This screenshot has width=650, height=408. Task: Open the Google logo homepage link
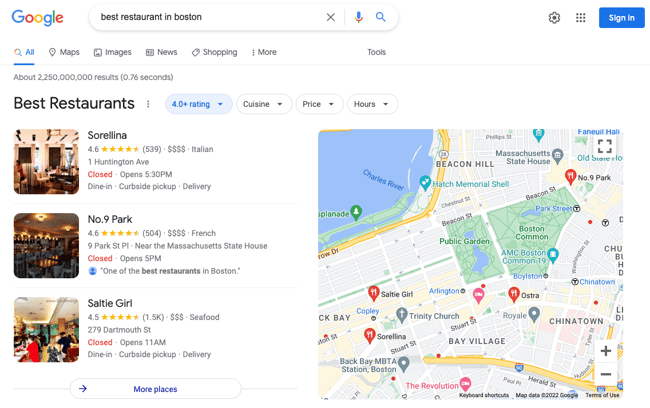tap(37, 17)
